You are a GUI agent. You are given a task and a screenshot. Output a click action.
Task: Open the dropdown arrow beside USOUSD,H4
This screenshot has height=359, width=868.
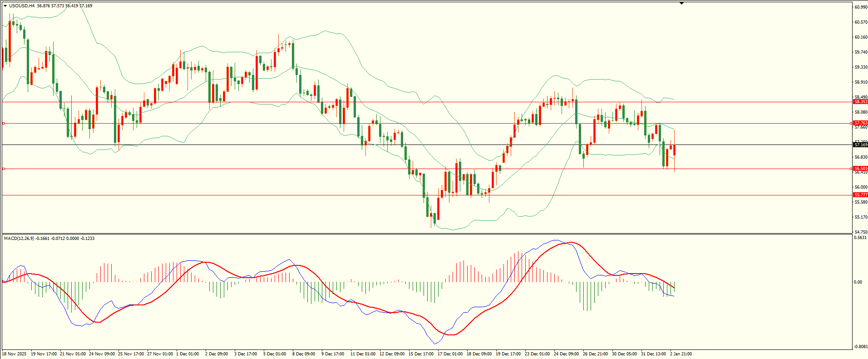5,6
